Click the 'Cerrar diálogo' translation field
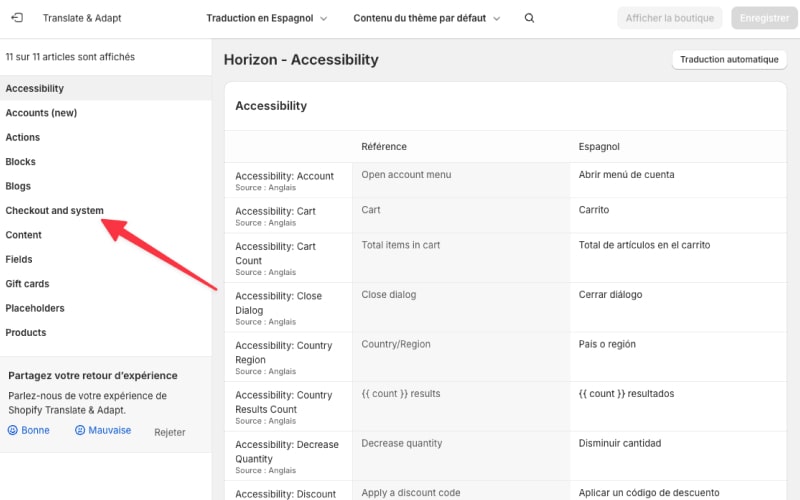This screenshot has height=500, width=800. tap(676, 295)
